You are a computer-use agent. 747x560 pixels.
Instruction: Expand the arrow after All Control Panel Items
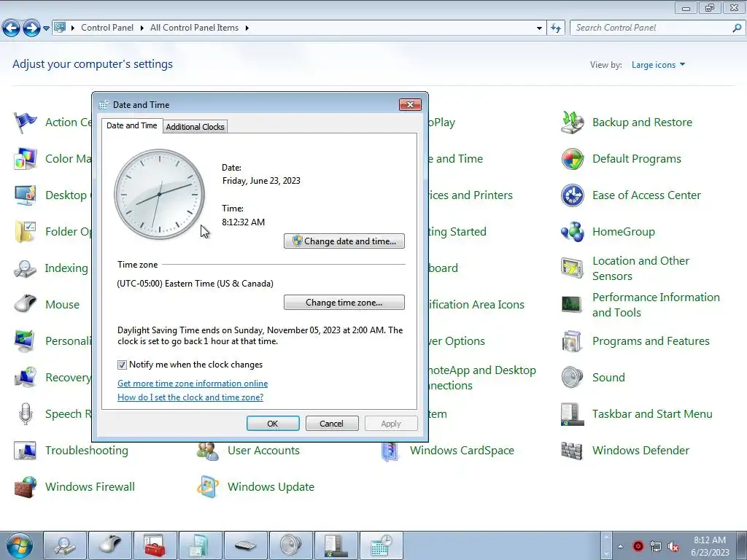247,28
